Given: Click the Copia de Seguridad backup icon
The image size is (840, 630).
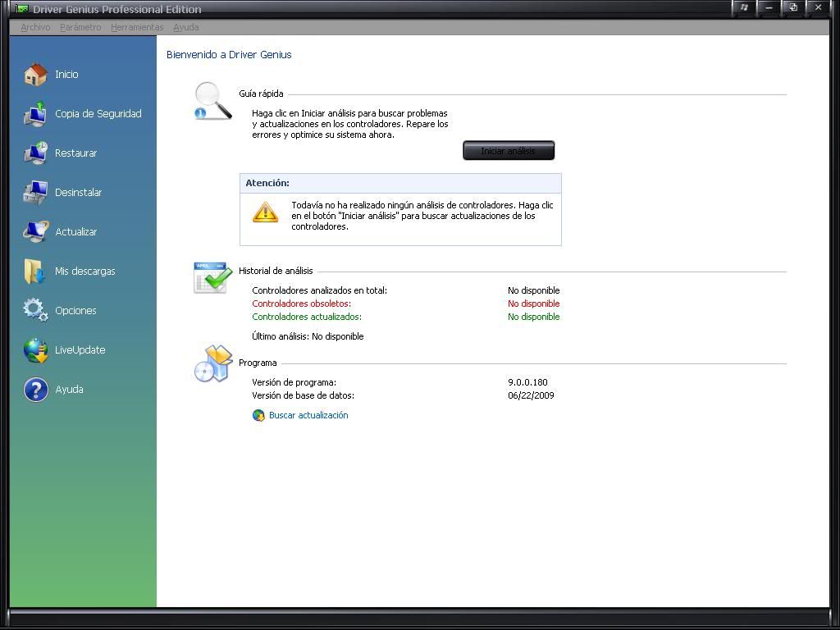Looking at the screenshot, I should (x=35, y=113).
